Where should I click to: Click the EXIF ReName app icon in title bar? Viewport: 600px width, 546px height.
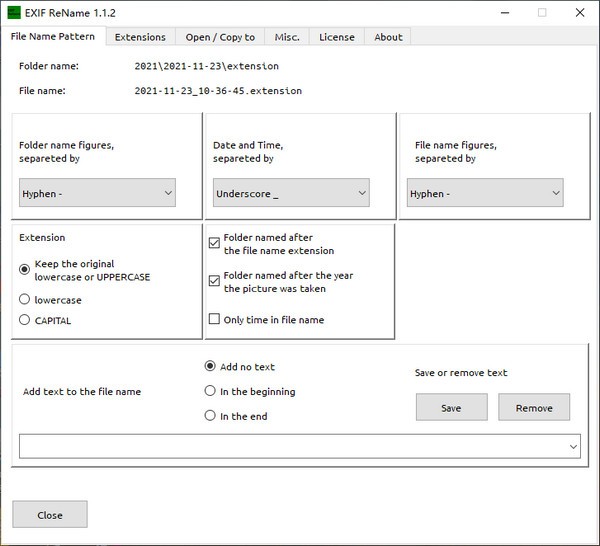click(15, 13)
